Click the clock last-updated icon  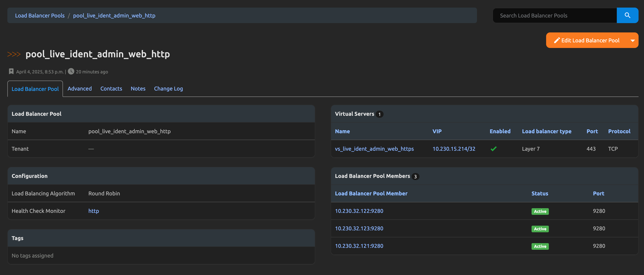point(71,71)
